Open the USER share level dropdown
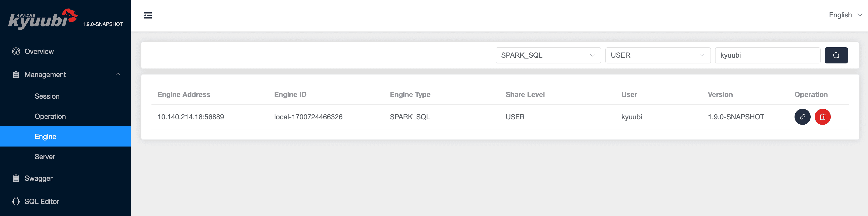 pos(657,55)
